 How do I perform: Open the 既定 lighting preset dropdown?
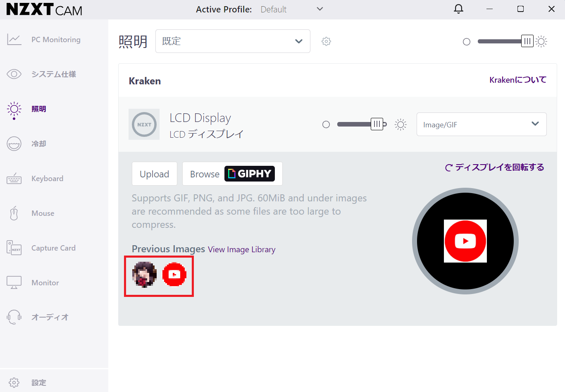point(233,41)
